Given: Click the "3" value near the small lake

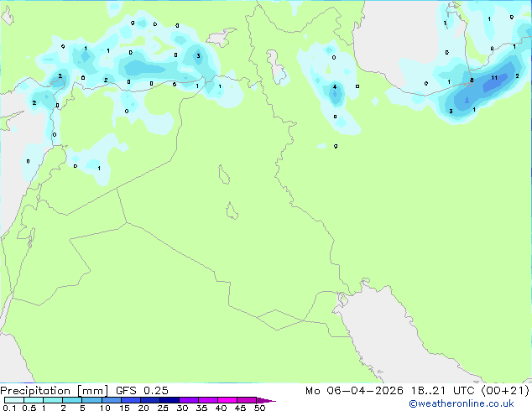Looking at the screenshot, I should pyautogui.click(x=199, y=55).
